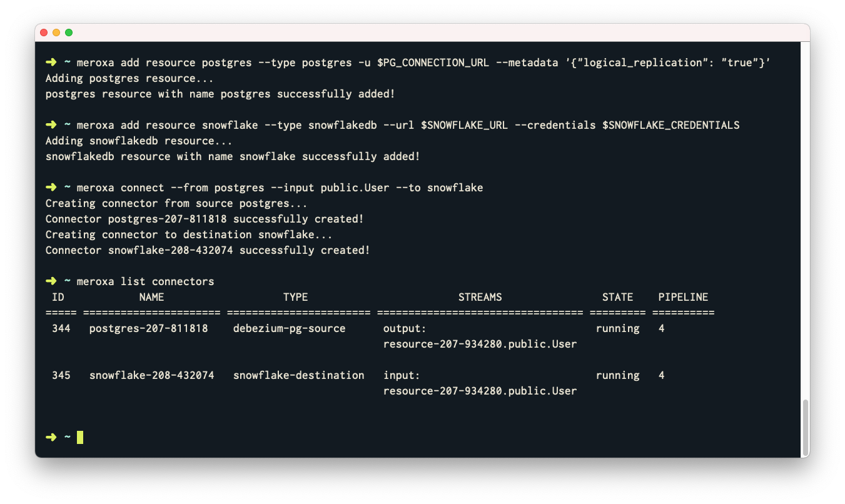The width and height of the screenshot is (845, 504).
Task: Click the TYPE column header
Action: pyautogui.click(x=295, y=297)
